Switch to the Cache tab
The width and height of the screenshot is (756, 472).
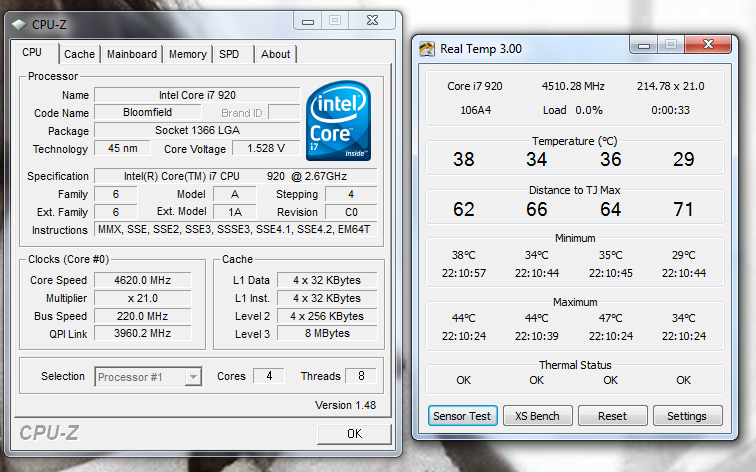pyautogui.click(x=80, y=54)
